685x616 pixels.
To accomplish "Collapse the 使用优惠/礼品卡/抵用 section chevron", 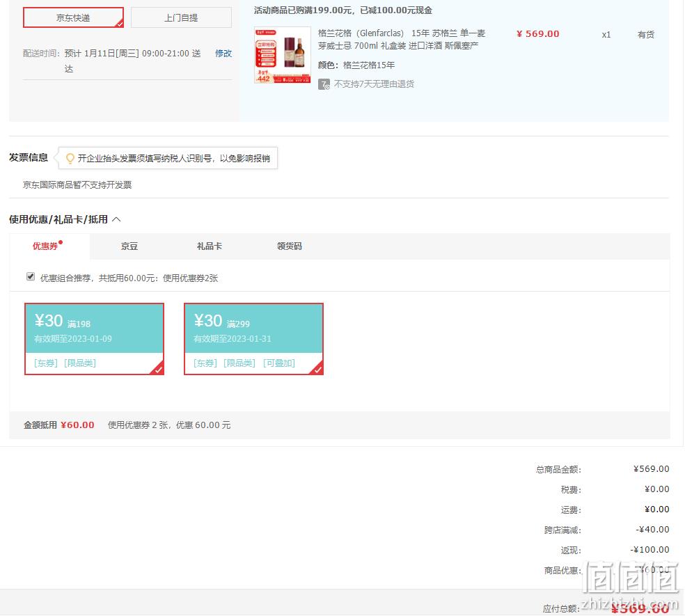I will [x=117, y=219].
